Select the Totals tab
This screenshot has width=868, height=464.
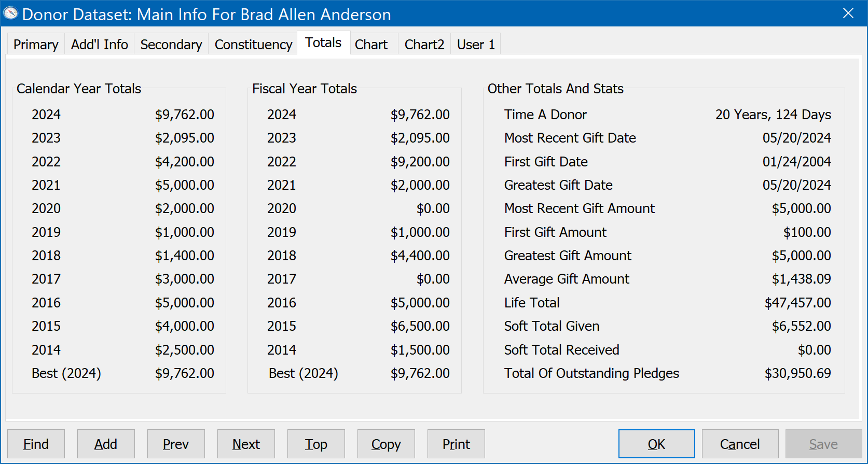(x=323, y=43)
